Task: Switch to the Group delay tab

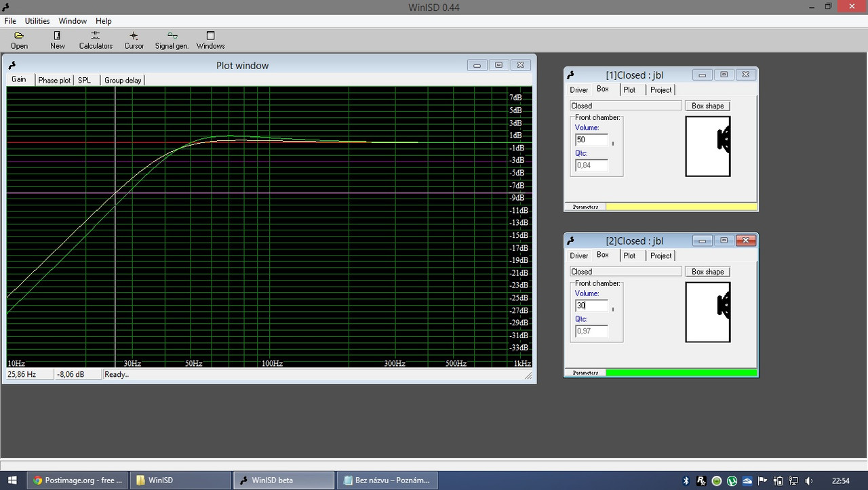Action: (x=123, y=80)
